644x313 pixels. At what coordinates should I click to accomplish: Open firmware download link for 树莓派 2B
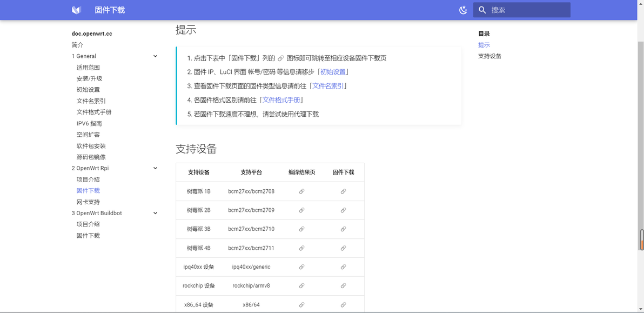(344, 210)
